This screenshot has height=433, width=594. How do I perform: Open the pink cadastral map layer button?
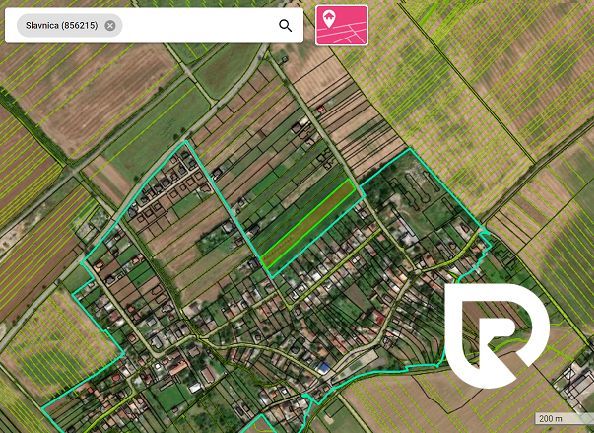341,25
